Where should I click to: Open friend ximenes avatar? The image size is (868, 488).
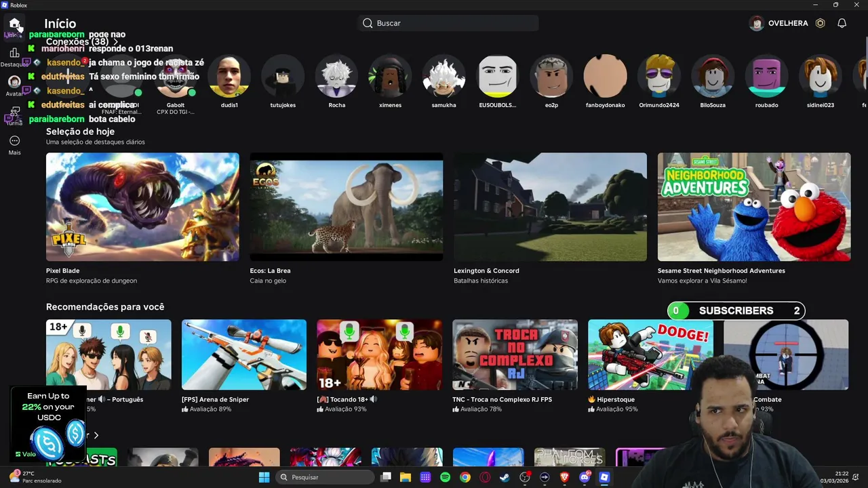390,76
